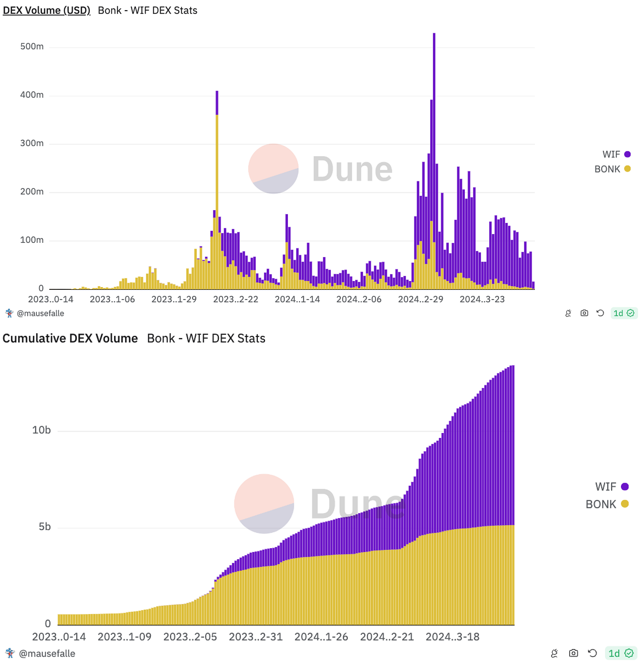
Task: Click the purple WIF swatch in the top legend
Action: [x=627, y=154]
